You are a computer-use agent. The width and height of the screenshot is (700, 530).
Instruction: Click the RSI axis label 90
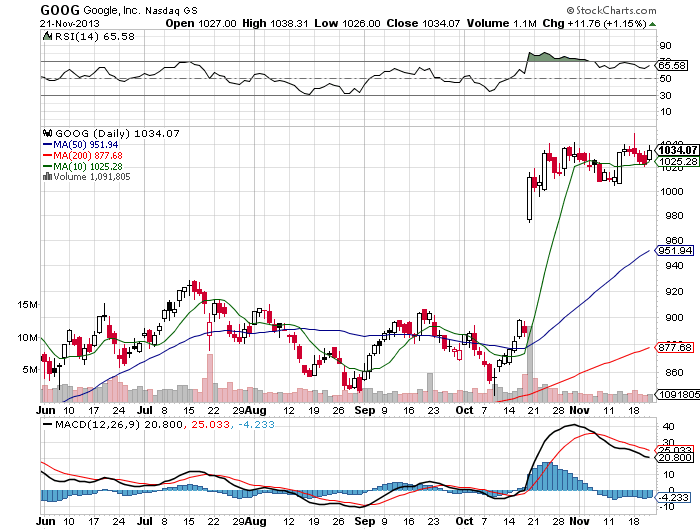[665, 46]
